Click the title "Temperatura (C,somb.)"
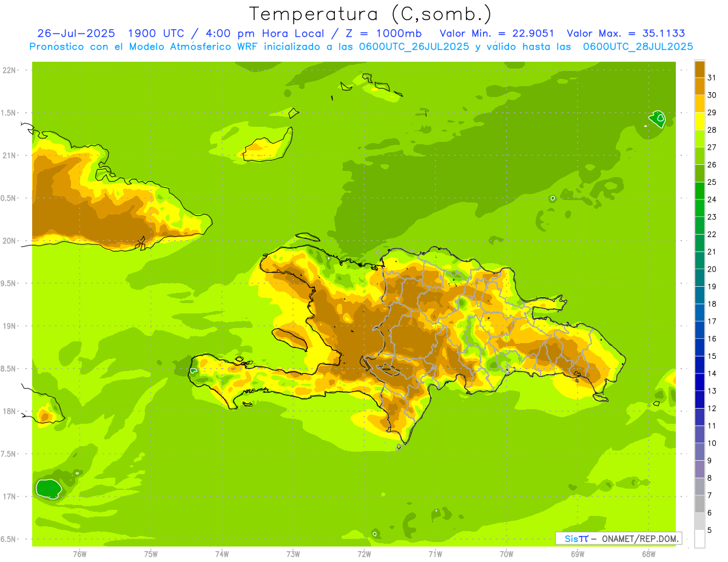 (x=371, y=13)
